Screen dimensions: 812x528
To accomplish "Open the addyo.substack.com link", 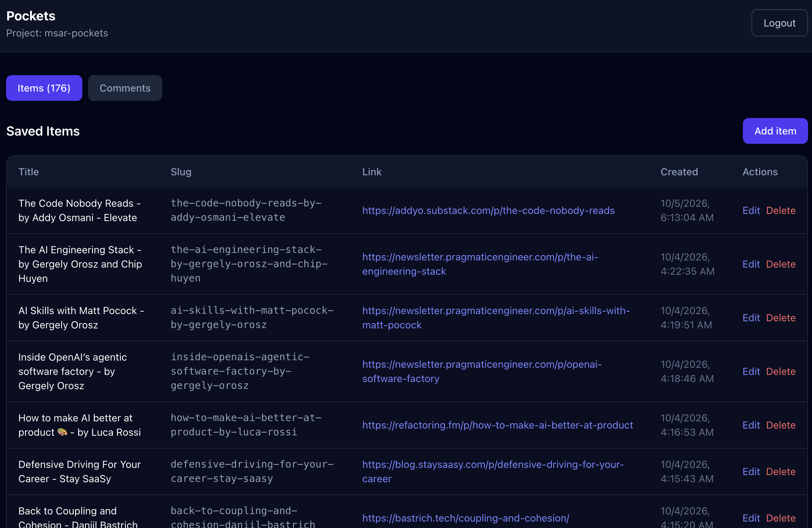I will click(x=488, y=210).
